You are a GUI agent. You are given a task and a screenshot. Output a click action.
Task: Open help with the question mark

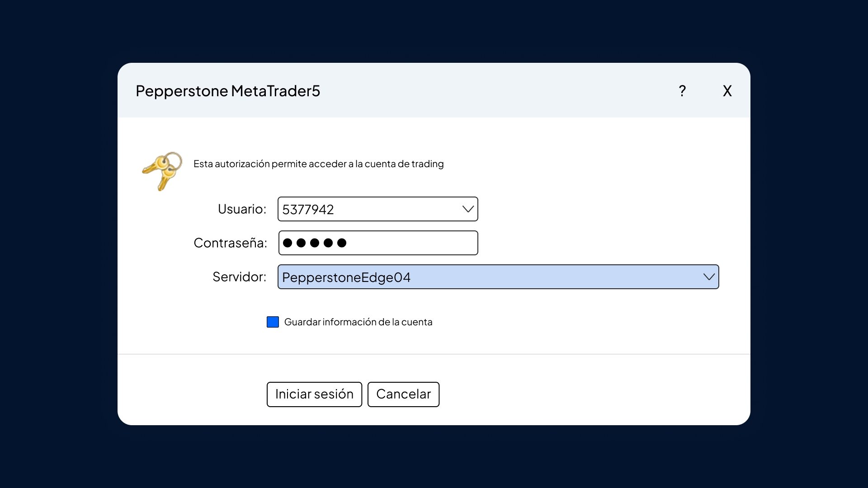coord(682,91)
